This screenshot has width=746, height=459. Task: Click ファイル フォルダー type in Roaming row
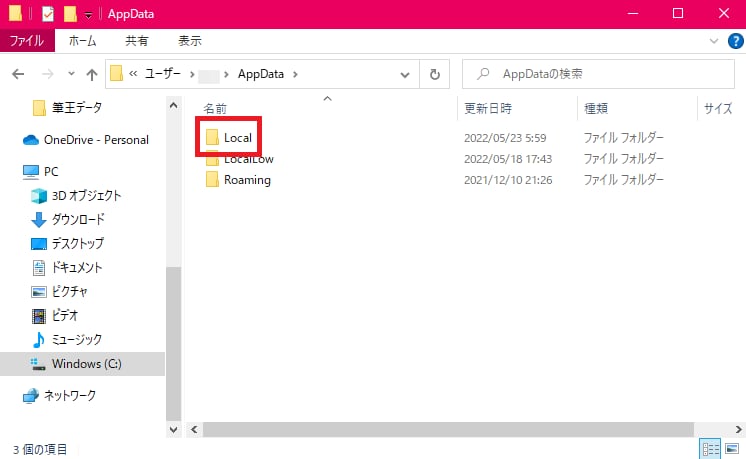click(x=624, y=180)
